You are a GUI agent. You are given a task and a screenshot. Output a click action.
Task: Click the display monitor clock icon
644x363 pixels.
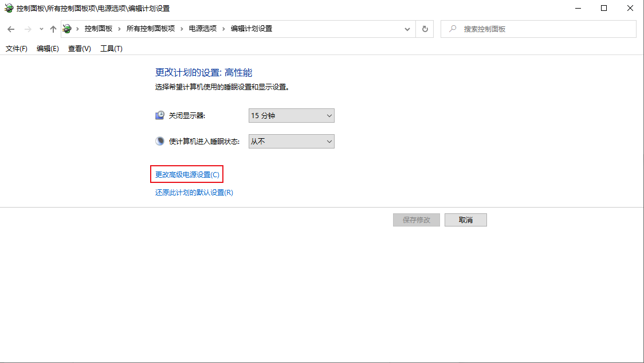coord(160,115)
